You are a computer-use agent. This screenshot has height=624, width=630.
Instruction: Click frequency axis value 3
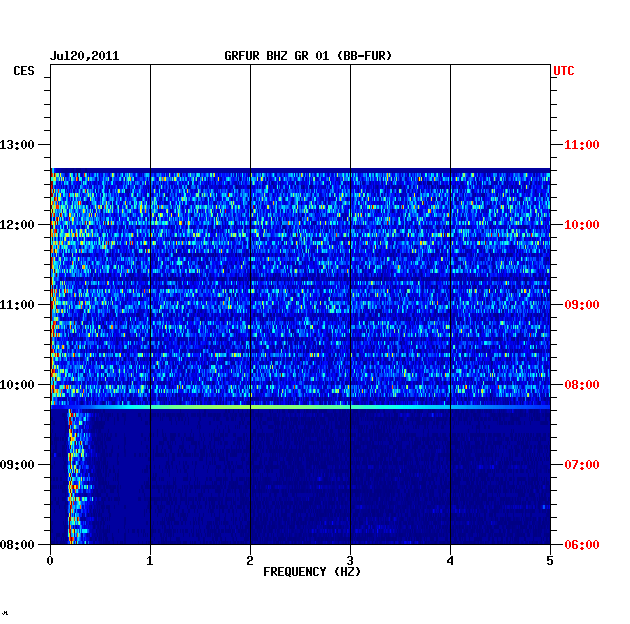point(350,560)
